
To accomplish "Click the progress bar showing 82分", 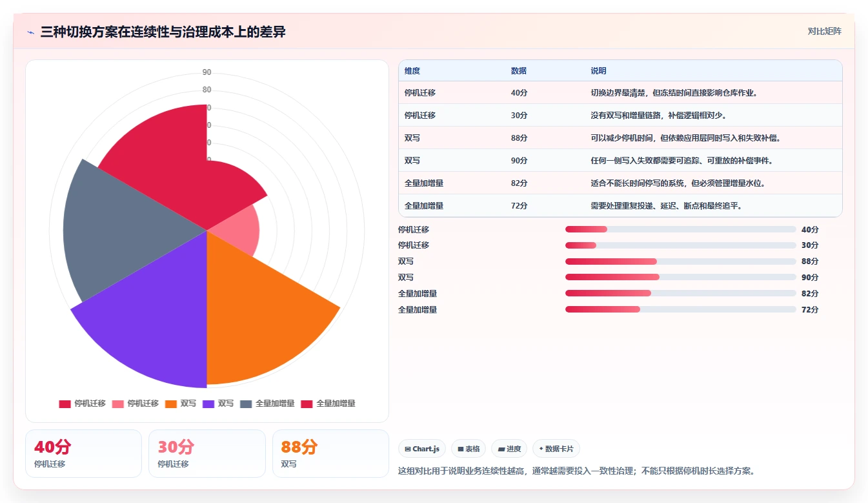I will click(680, 293).
